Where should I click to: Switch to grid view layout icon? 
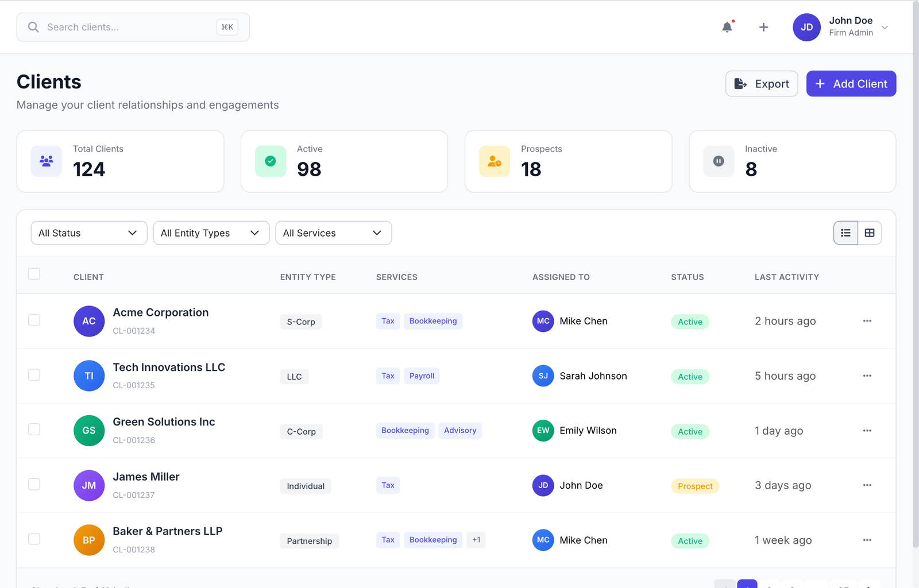coord(870,233)
